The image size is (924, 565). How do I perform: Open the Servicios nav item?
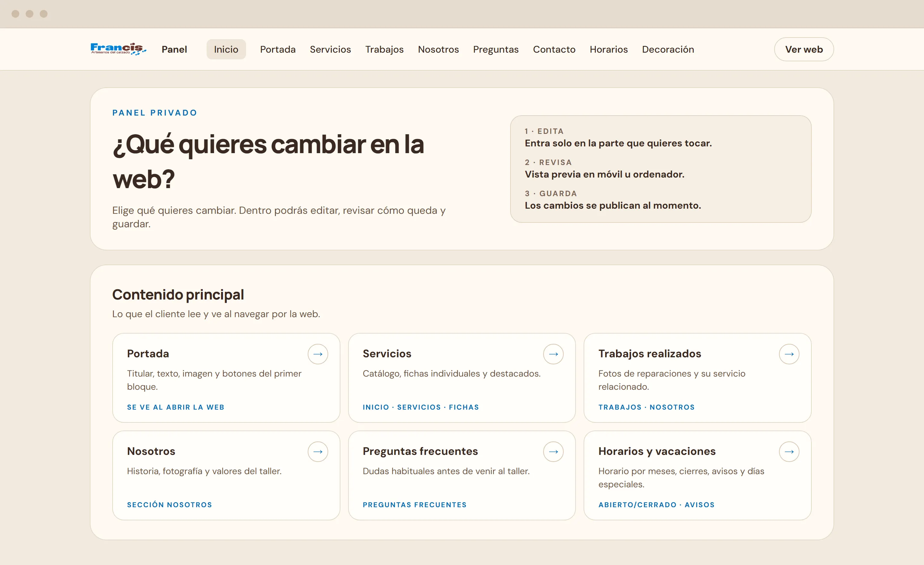330,49
